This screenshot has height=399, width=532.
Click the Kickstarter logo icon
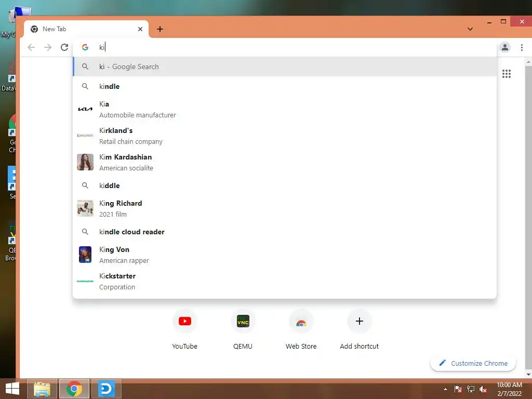85,281
